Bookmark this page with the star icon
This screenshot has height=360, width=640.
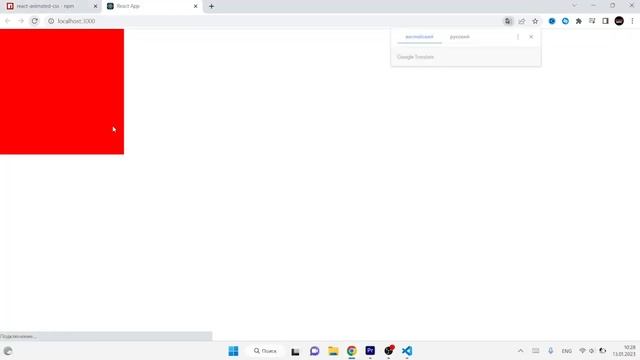point(535,21)
